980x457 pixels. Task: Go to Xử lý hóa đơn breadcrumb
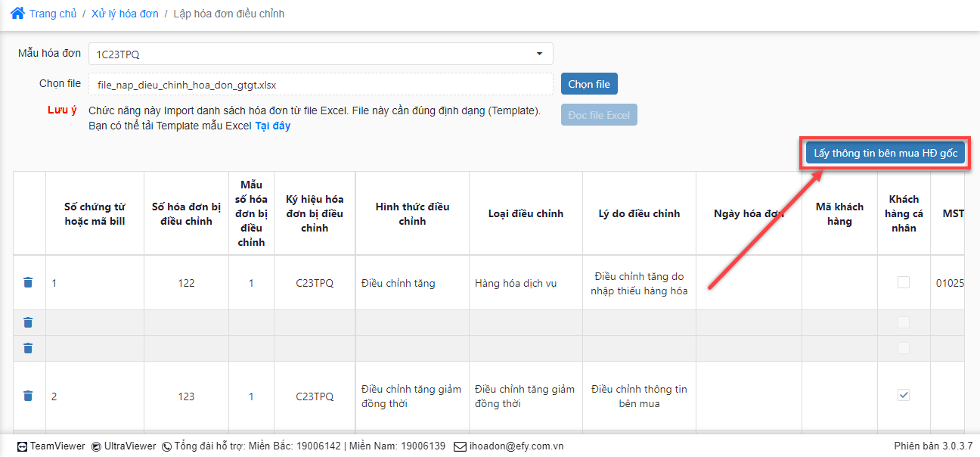pos(125,14)
